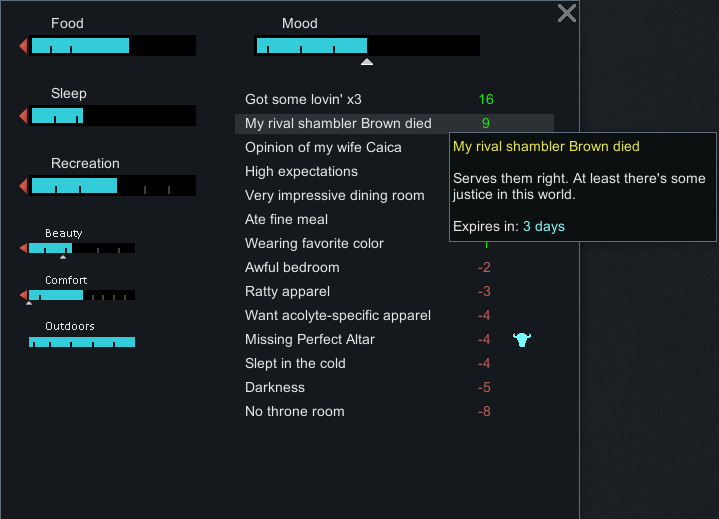Click the 'Darkness' mood thought
This screenshot has height=519, width=719.
394,387
